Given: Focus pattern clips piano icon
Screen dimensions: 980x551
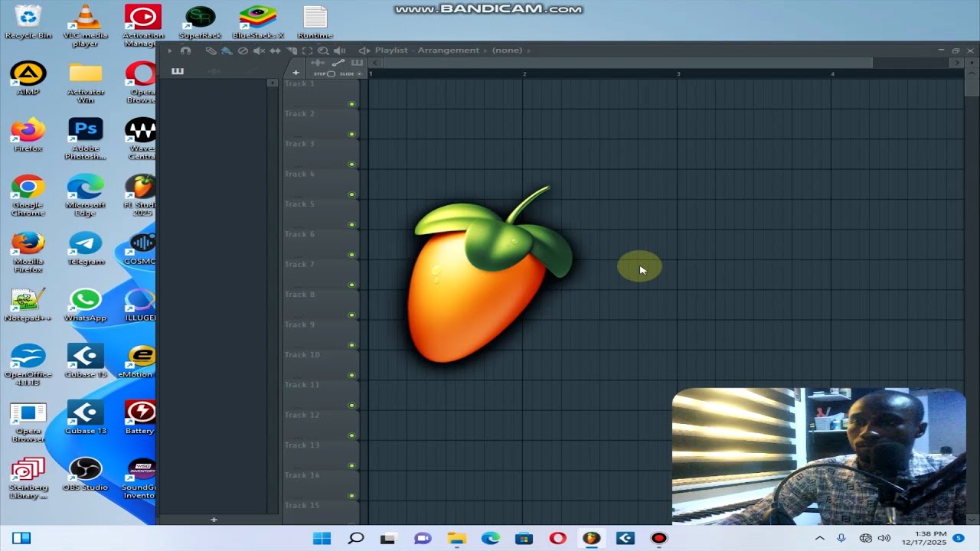Looking at the screenshot, I should [357, 63].
